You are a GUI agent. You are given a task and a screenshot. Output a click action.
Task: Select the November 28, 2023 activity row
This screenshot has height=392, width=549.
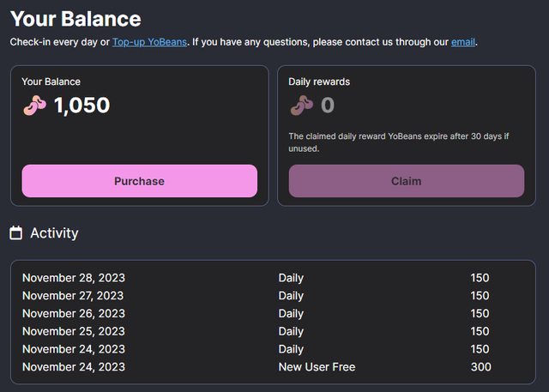74,278
